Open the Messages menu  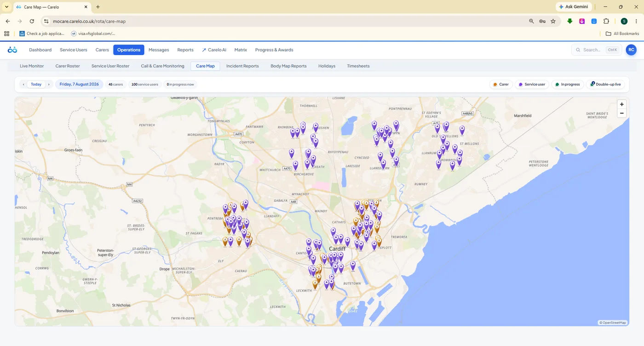tap(159, 50)
